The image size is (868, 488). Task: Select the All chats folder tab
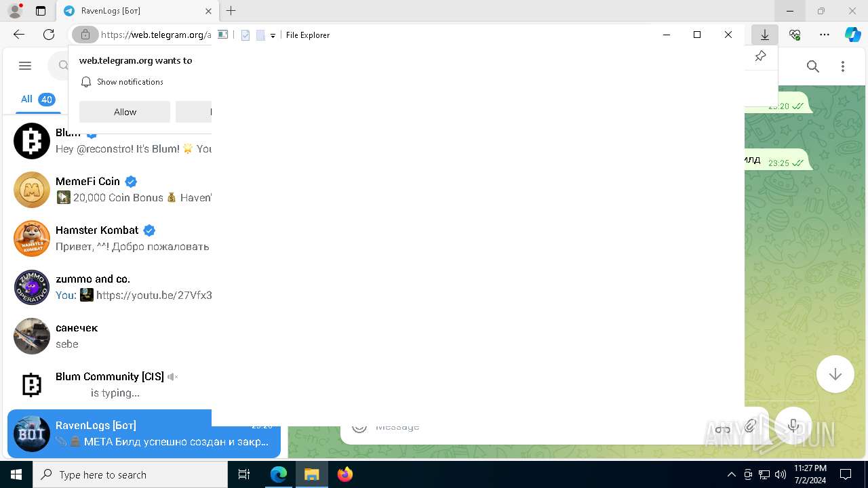(37, 99)
